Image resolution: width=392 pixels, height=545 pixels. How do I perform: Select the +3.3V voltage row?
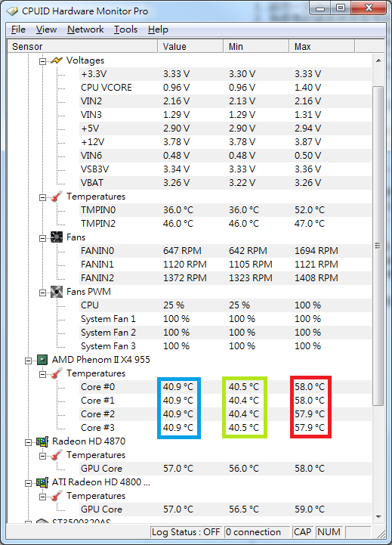point(225,74)
